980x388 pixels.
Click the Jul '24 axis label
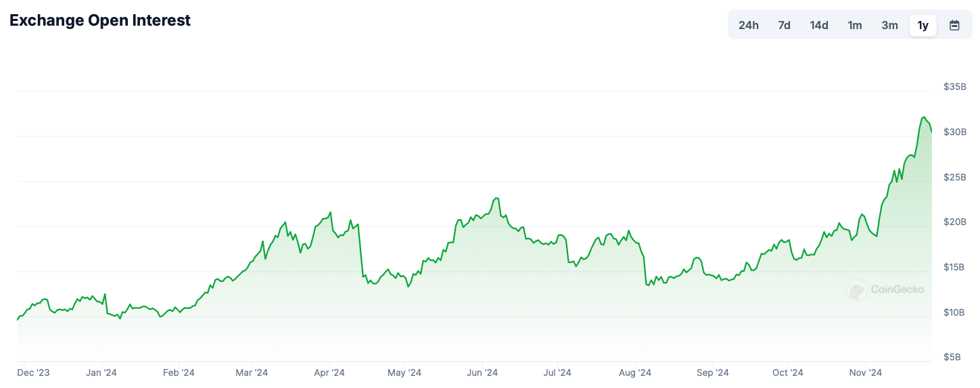pos(558,372)
